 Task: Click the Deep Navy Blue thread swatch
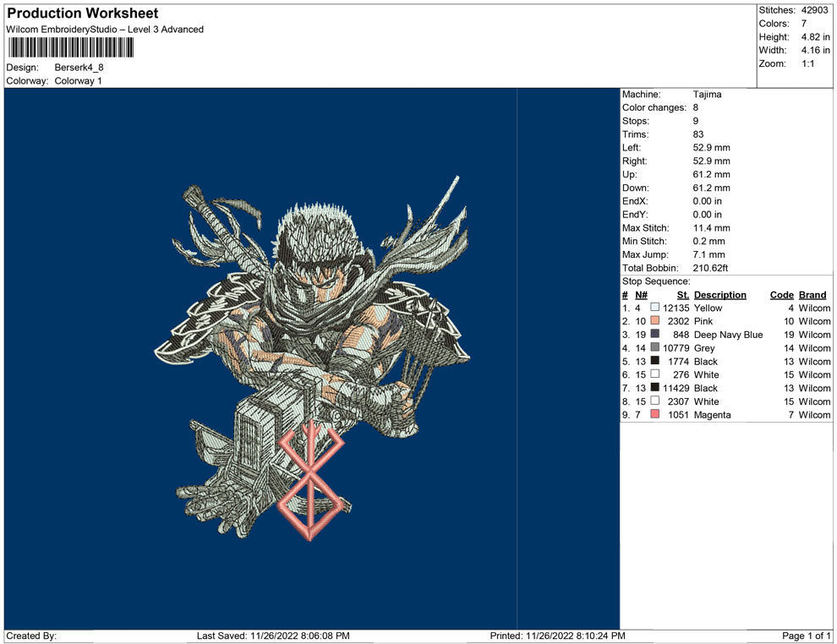654,335
